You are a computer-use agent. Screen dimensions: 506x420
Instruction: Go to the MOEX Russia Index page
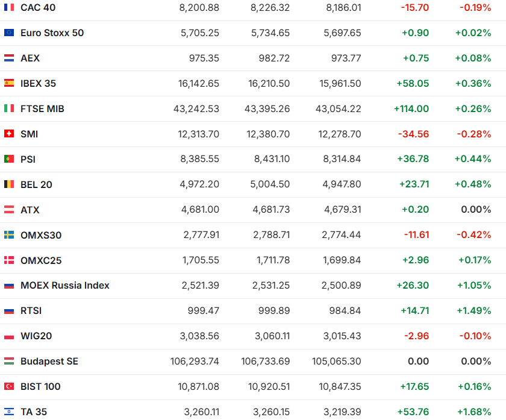pos(65,286)
